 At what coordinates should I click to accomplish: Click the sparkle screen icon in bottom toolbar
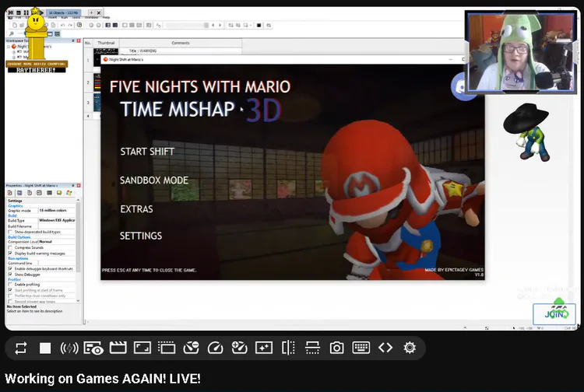(x=264, y=348)
